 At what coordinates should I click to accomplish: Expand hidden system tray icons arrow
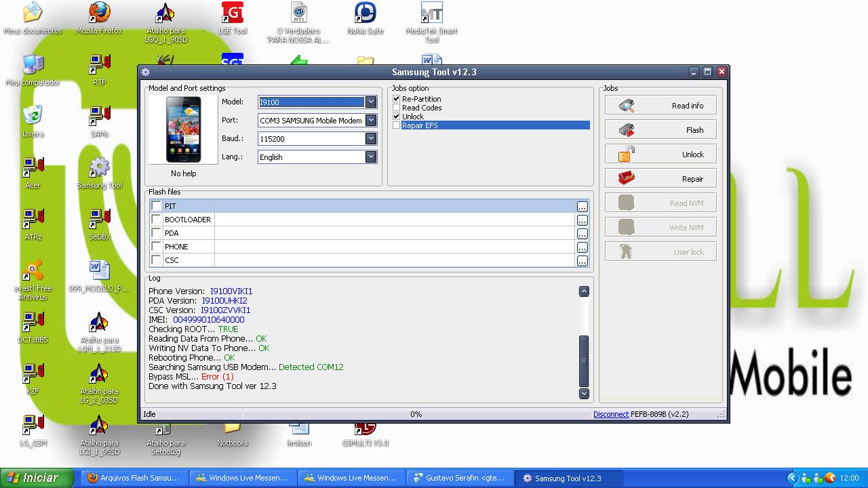point(791,478)
